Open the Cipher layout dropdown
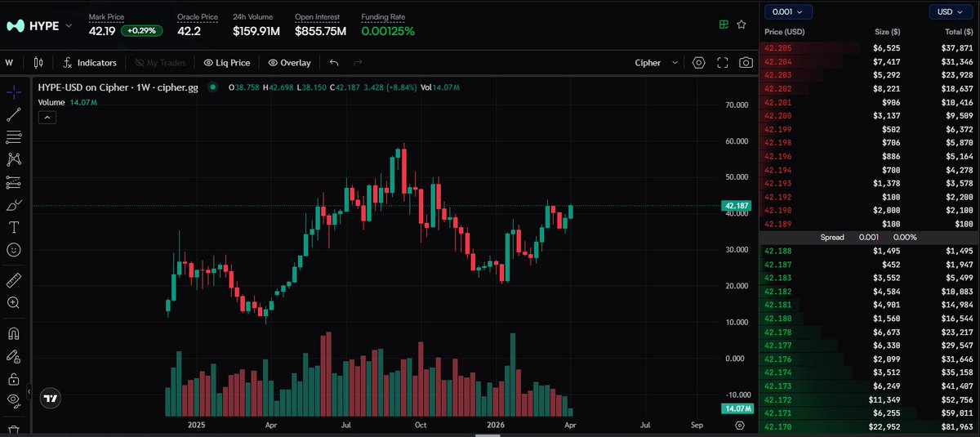 pos(657,62)
